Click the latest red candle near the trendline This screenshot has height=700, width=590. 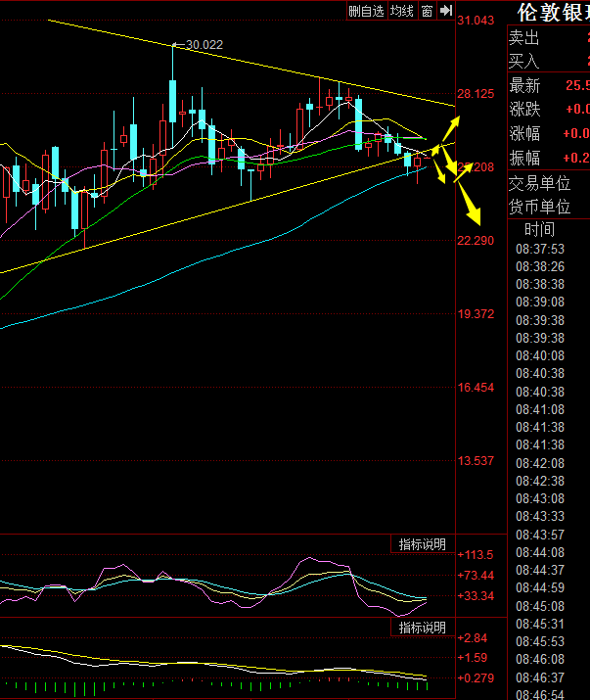tap(417, 163)
